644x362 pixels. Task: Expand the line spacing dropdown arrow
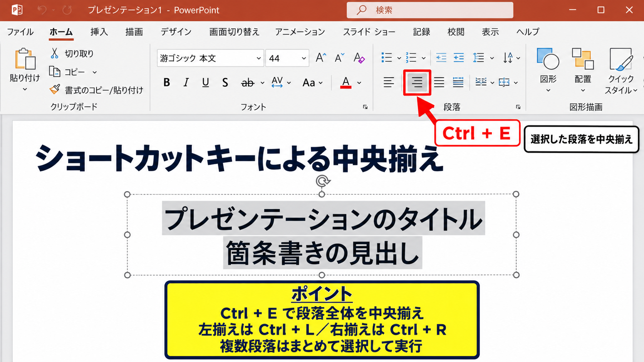492,58
